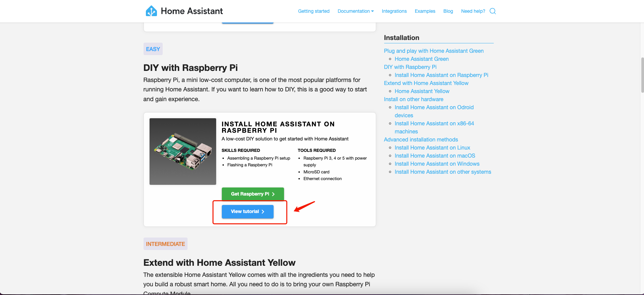Expand the Documentation dropdown menu
644x295 pixels.
[x=356, y=11]
